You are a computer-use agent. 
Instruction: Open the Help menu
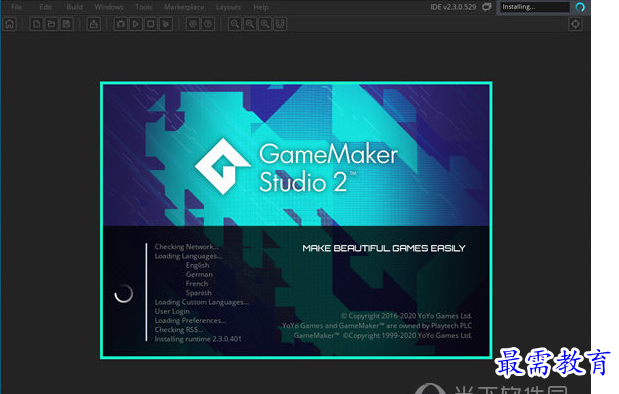[261, 7]
